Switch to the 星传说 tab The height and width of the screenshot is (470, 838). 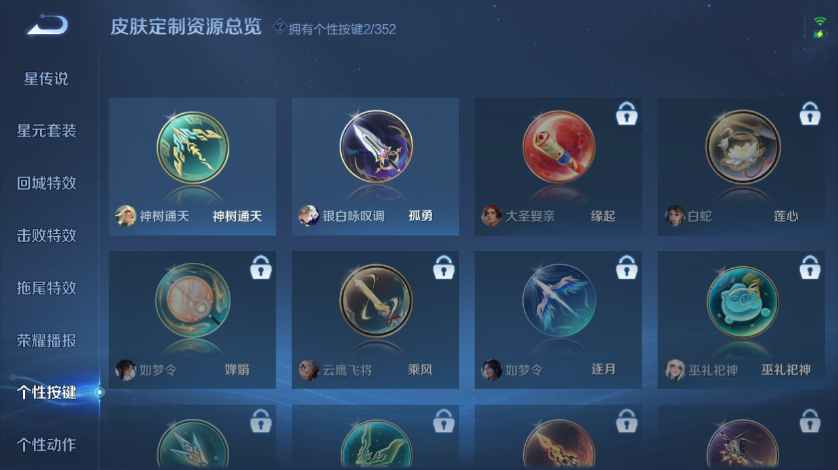point(46,79)
